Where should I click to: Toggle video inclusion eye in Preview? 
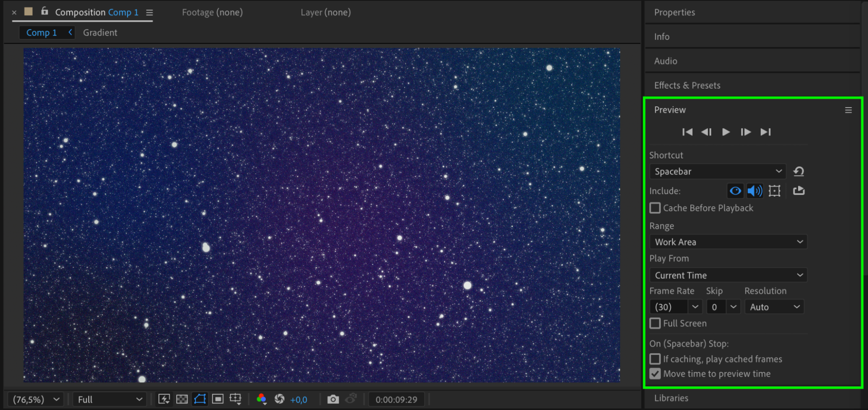coord(735,191)
